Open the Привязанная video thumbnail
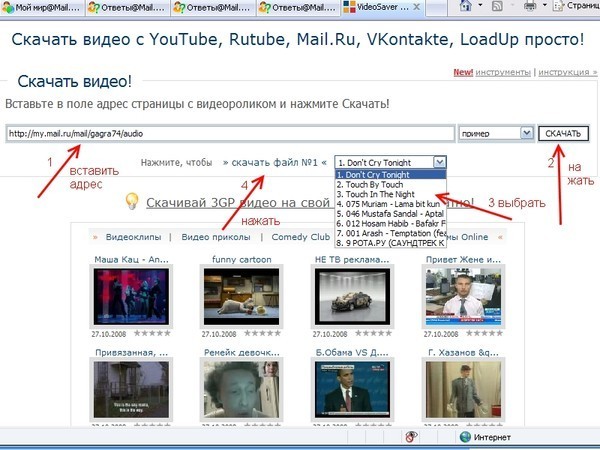 pos(131,389)
